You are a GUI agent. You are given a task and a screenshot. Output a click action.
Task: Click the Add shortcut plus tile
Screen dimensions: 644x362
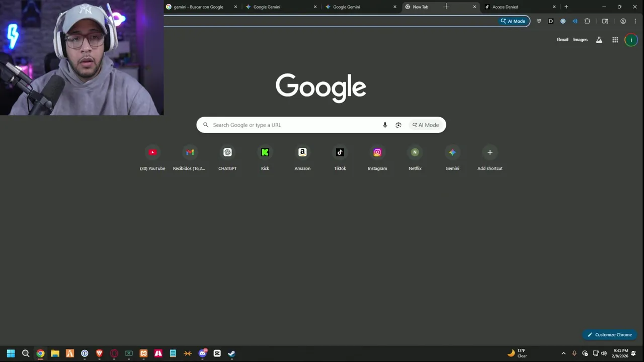490,158
